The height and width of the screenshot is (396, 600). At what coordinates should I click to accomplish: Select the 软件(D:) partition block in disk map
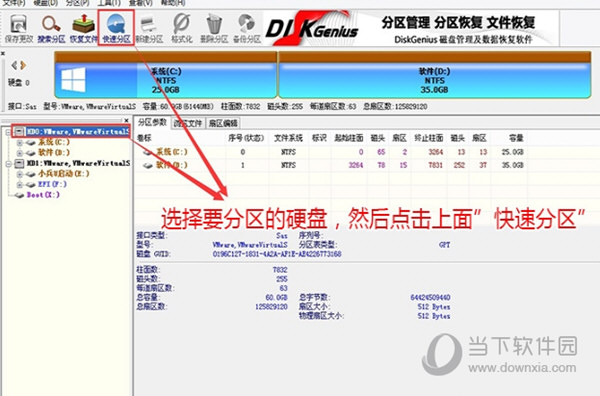[x=434, y=75]
